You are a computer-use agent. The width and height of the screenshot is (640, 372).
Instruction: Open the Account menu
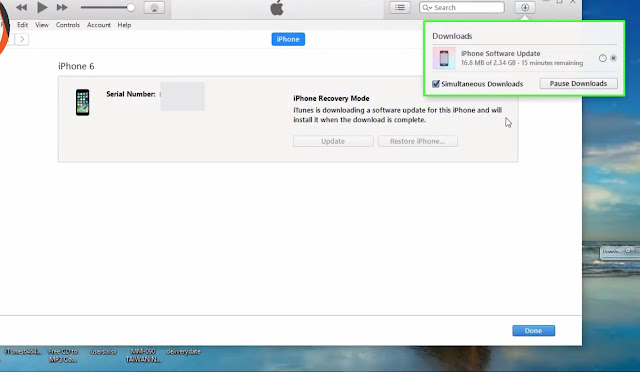(99, 25)
